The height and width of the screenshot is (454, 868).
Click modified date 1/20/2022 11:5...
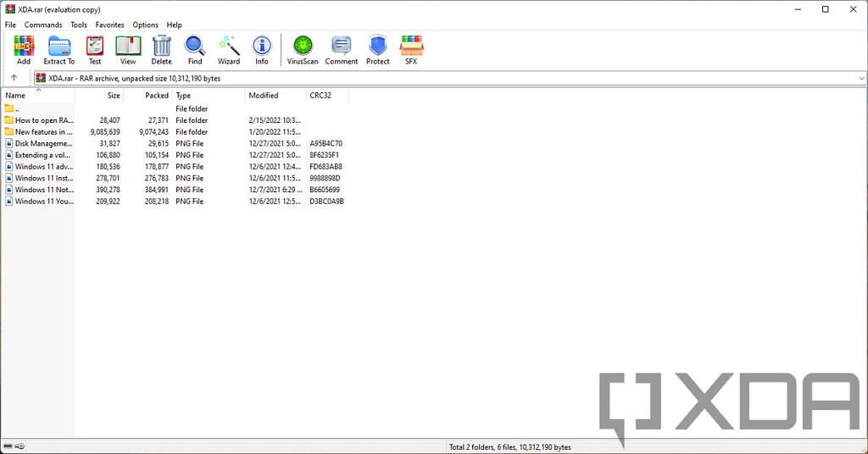click(x=275, y=131)
